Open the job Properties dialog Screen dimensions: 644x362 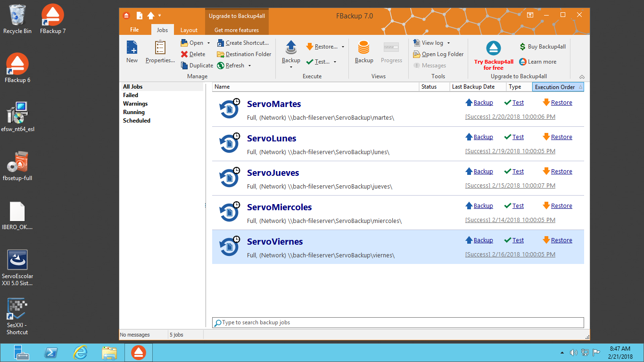point(160,52)
